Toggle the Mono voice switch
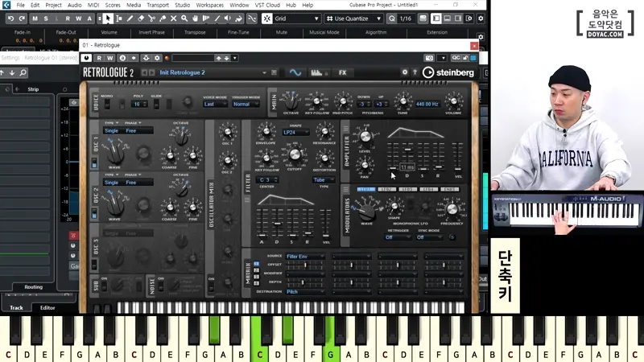This screenshot has height=362, width=644. point(107,105)
